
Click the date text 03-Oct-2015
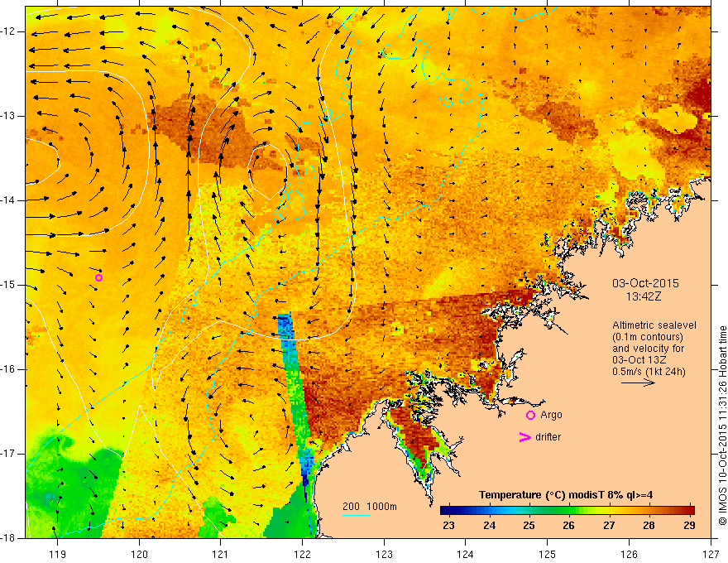[x=645, y=283]
